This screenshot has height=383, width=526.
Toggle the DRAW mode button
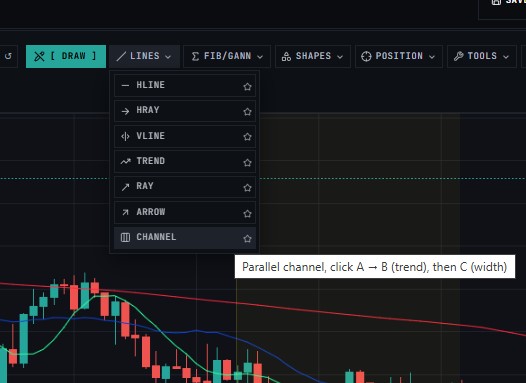point(66,56)
